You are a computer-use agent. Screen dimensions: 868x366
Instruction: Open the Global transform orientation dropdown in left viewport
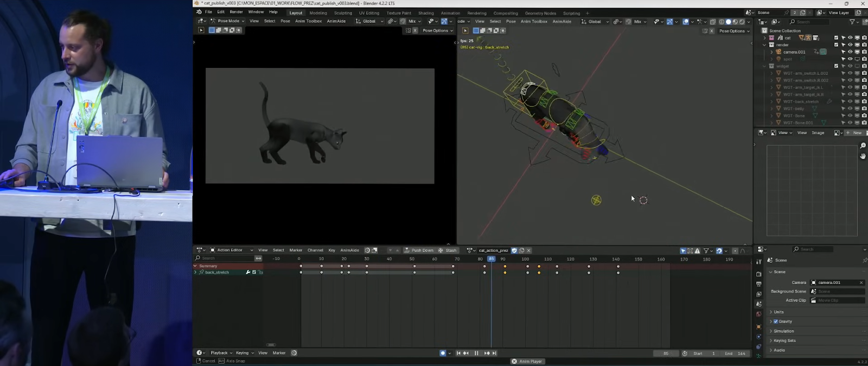coord(369,21)
